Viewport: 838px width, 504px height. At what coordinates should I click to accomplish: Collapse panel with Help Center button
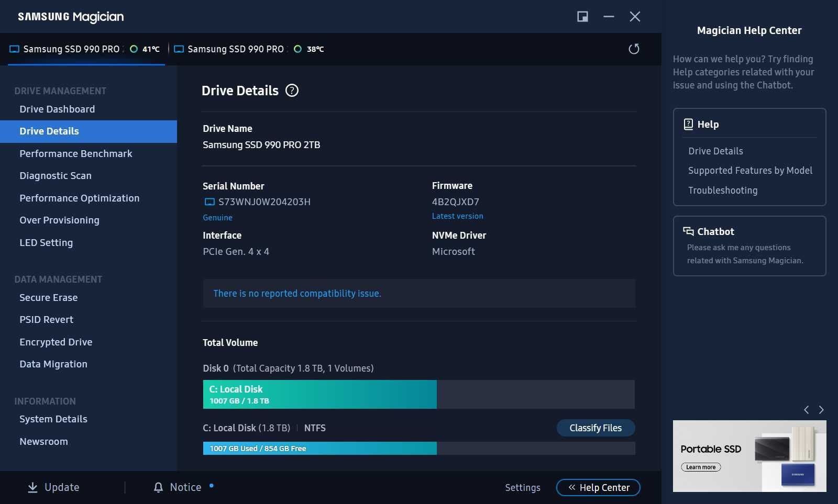[598, 488]
